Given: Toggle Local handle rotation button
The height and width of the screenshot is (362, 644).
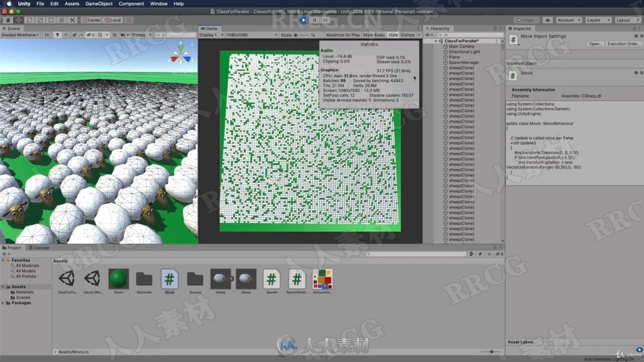Looking at the screenshot, I should click(x=113, y=20).
